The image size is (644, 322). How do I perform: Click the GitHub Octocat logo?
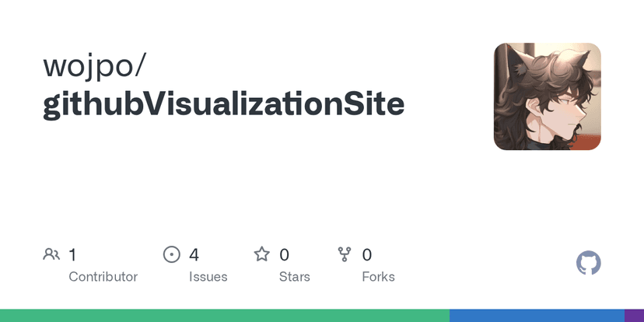589,263
